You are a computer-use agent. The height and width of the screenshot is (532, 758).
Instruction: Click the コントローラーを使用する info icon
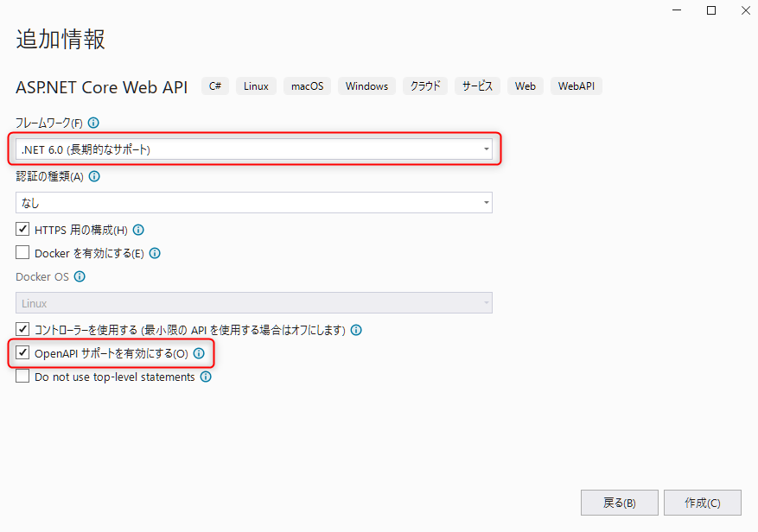click(356, 329)
